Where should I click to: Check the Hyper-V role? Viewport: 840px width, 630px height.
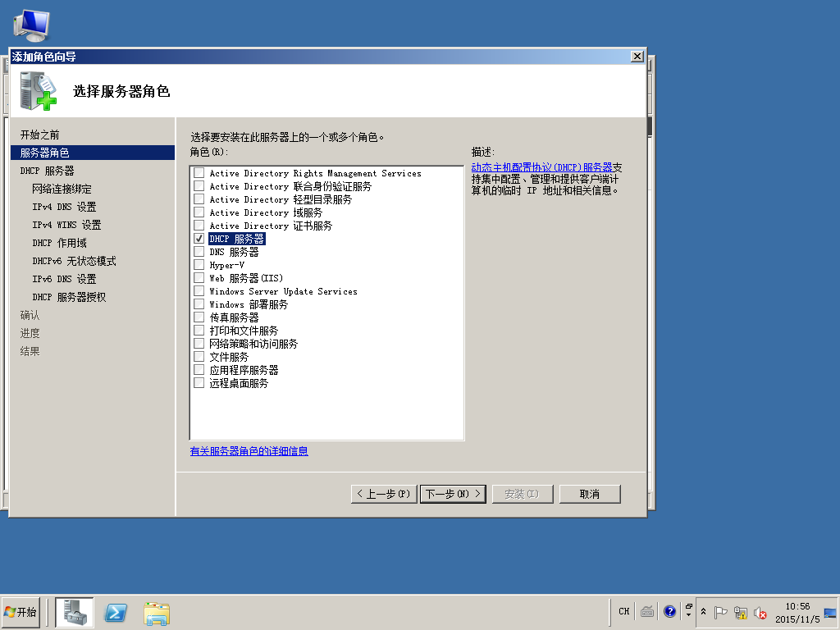click(199, 265)
